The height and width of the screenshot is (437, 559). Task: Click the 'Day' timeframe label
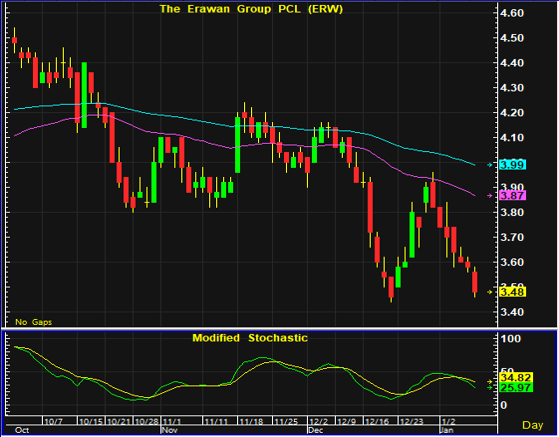pos(533,425)
